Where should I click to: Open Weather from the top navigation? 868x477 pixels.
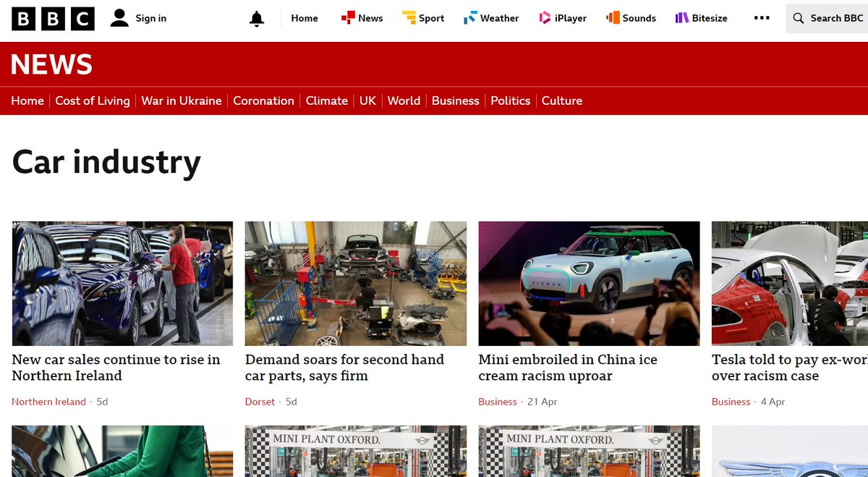(499, 18)
